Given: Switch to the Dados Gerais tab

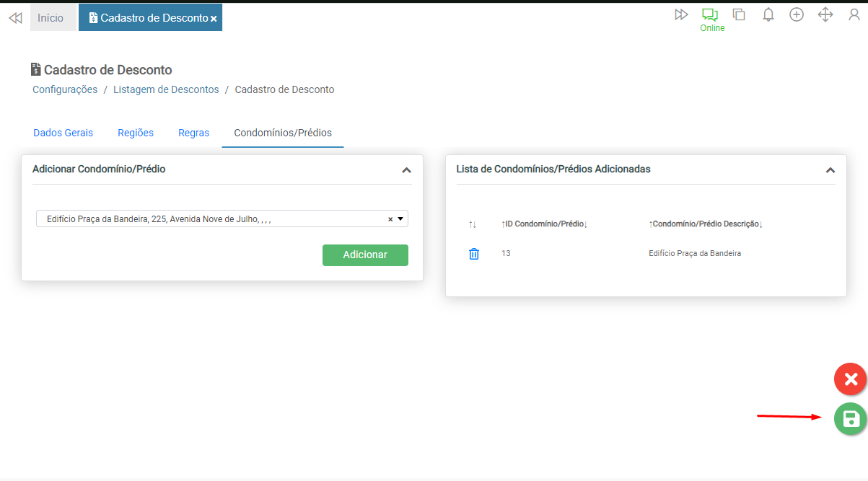Looking at the screenshot, I should [x=63, y=133].
